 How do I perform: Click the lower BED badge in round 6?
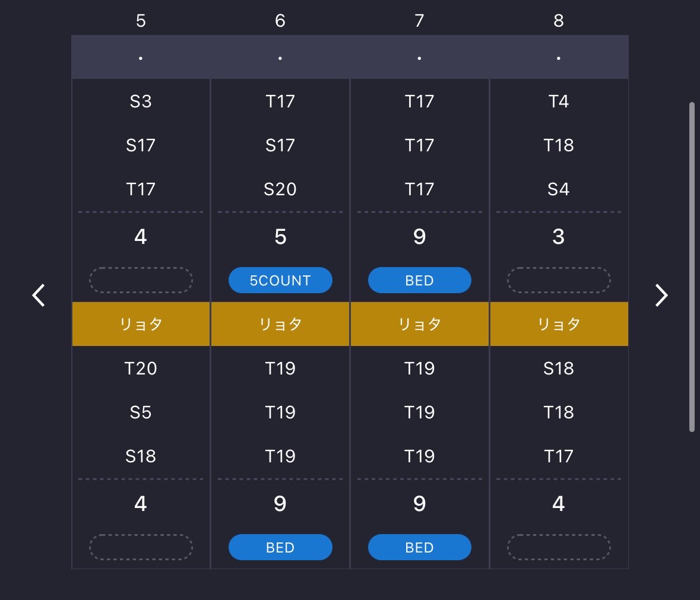click(x=280, y=547)
